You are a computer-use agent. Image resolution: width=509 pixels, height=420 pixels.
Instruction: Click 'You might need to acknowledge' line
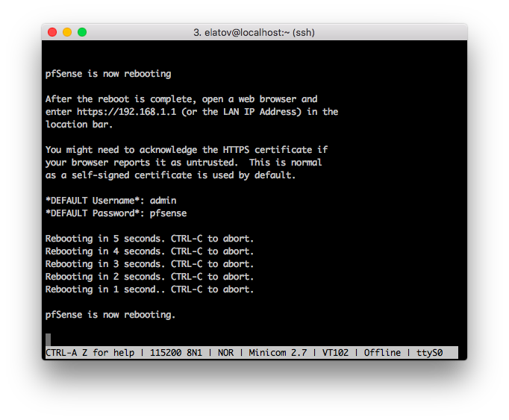coord(187,150)
